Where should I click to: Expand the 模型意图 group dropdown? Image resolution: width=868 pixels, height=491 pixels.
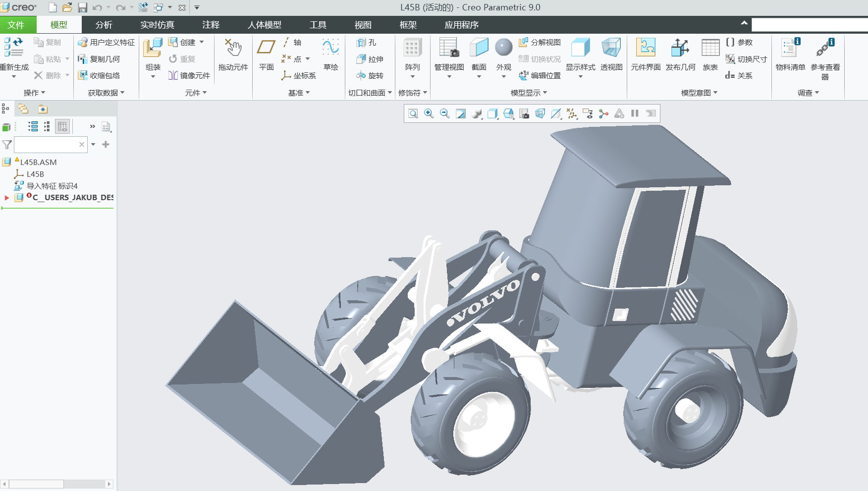pos(699,93)
